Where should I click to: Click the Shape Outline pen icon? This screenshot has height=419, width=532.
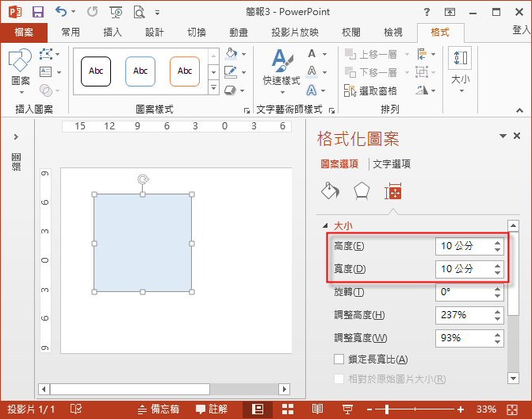[x=231, y=71]
